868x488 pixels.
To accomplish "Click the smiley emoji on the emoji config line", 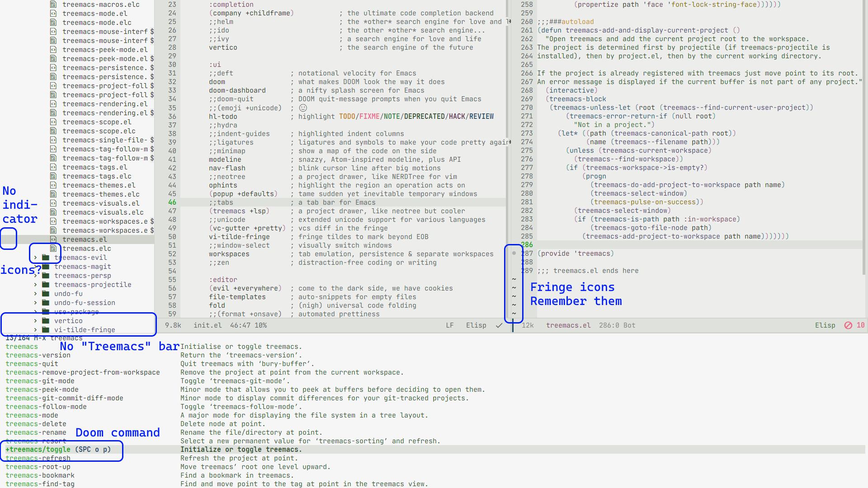I will click(x=303, y=108).
